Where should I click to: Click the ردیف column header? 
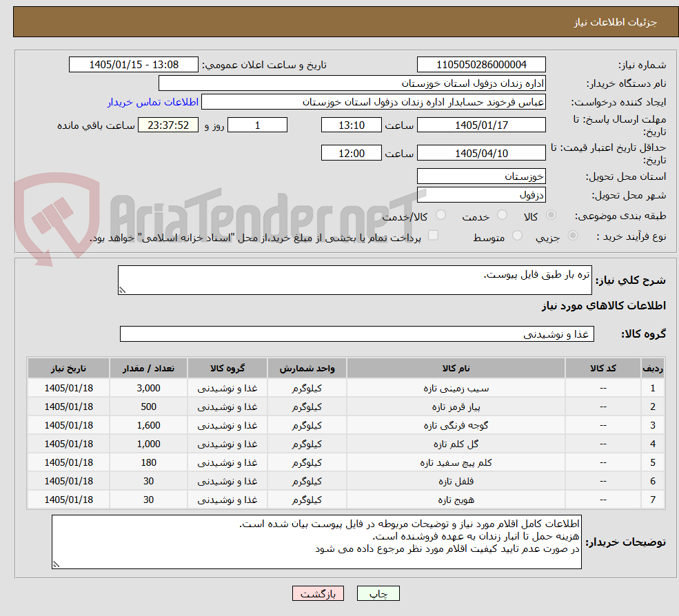653,369
